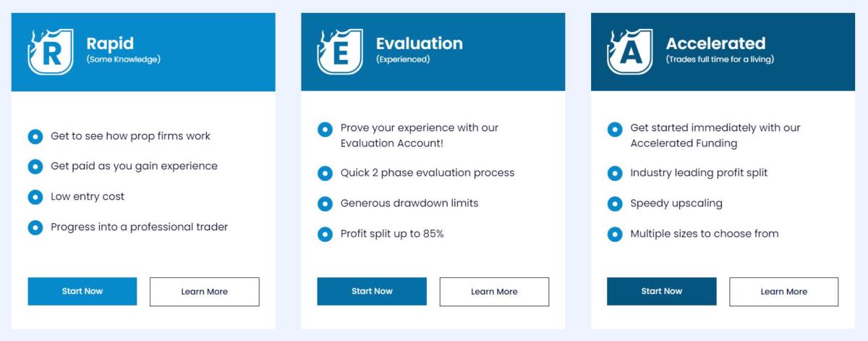Screen dimensions: 868x341
Task: Click the Accelerated shield A icon
Action: click(629, 51)
